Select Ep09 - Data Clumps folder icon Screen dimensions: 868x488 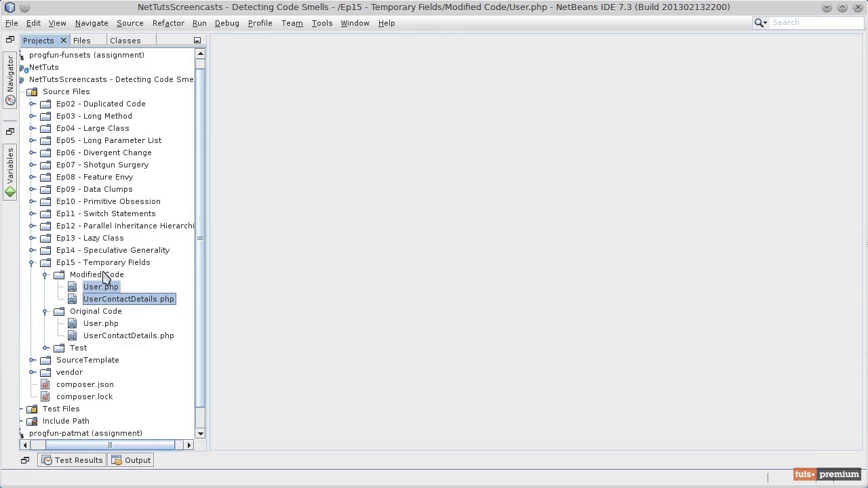45,189
